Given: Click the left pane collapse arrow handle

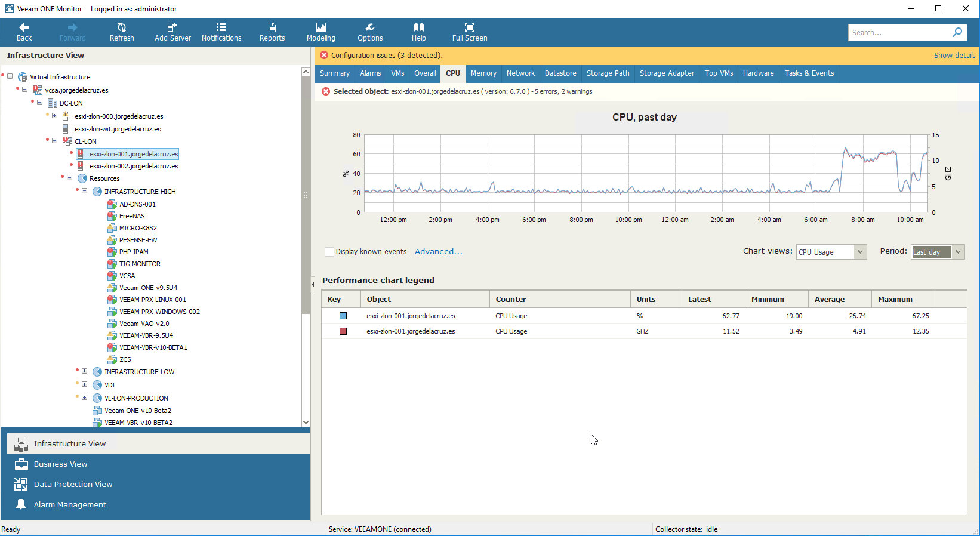Looking at the screenshot, I should [313, 285].
